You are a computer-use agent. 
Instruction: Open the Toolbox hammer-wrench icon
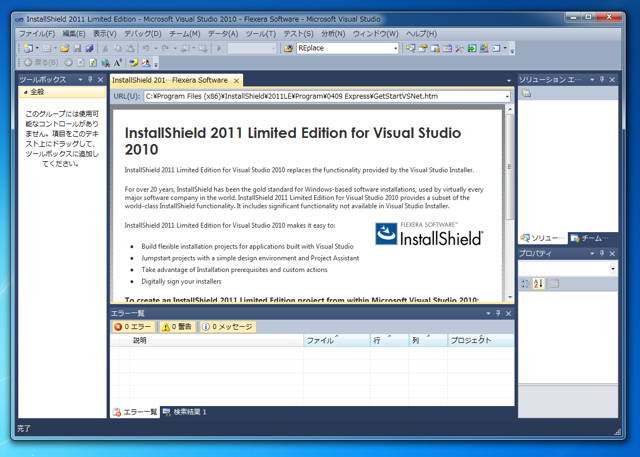point(459,49)
